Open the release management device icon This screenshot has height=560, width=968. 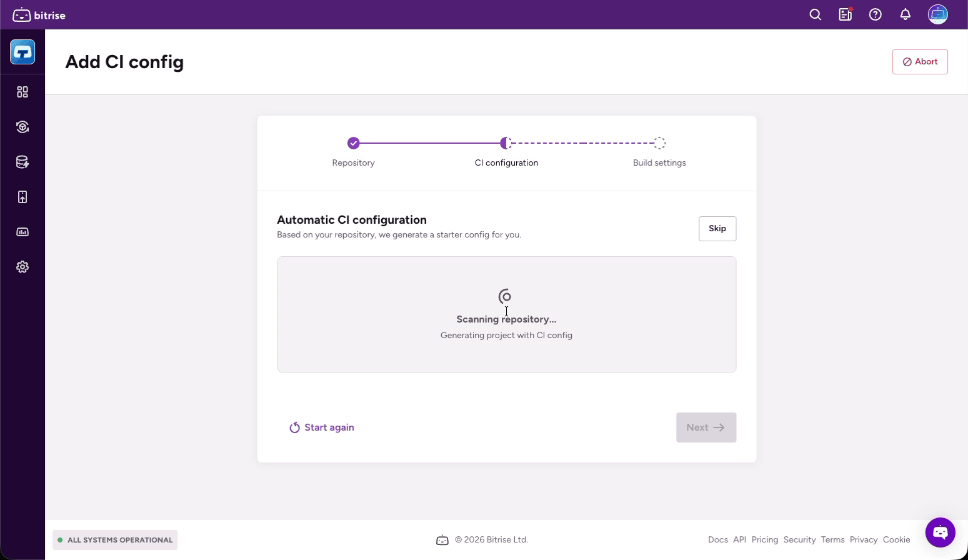coord(22,197)
